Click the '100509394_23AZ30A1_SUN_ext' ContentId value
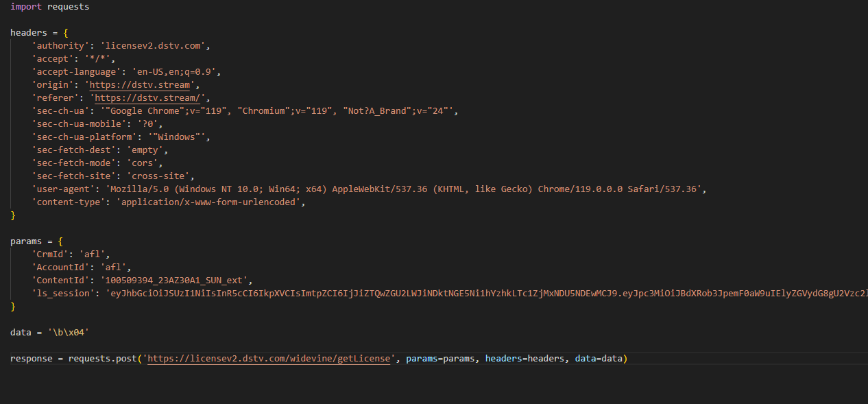 (x=176, y=281)
